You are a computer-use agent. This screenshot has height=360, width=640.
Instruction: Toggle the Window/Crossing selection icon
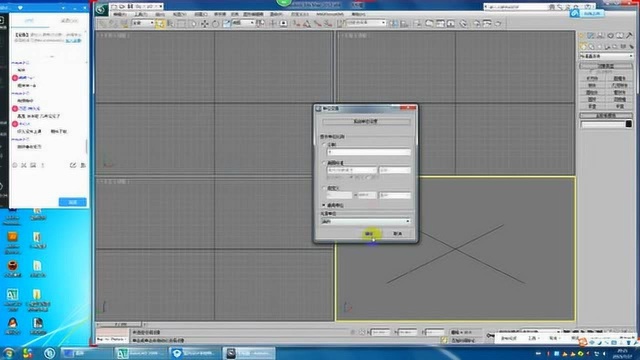click(192, 24)
